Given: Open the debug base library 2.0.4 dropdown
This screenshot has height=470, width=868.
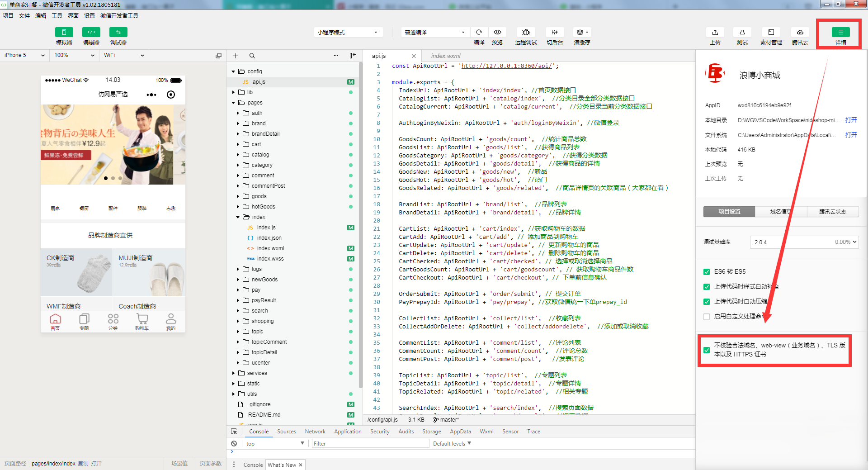Looking at the screenshot, I should click(x=804, y=242).
